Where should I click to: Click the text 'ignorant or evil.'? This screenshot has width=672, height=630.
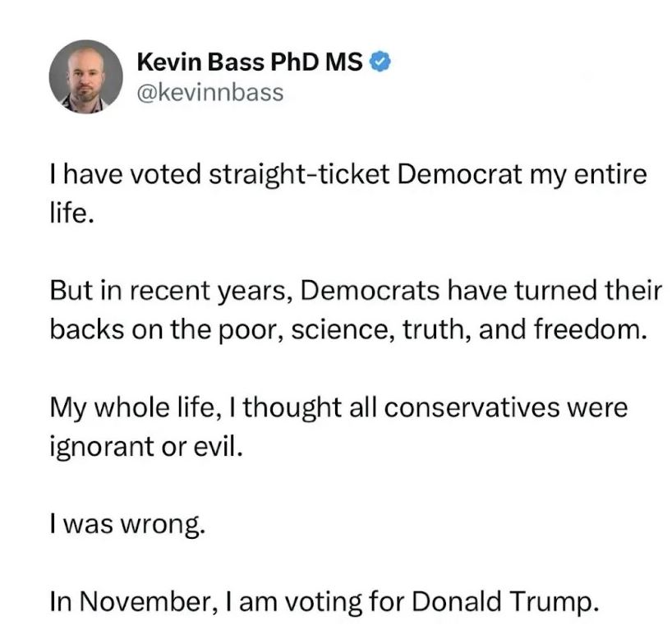146,447
